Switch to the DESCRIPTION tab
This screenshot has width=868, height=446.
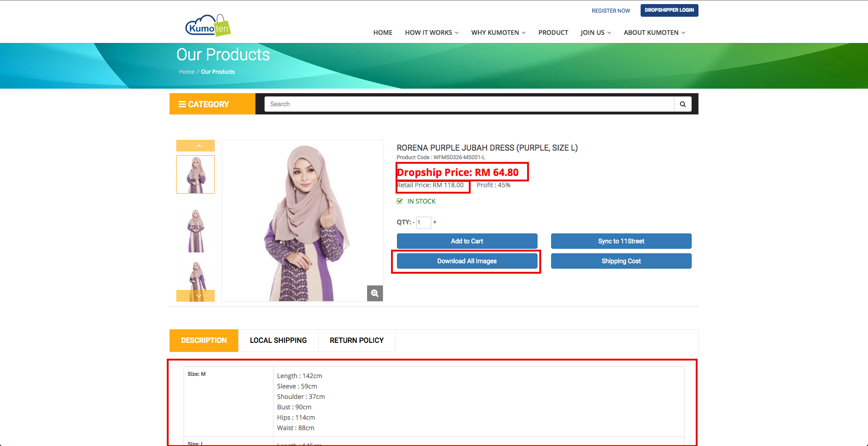click(204, 341)
